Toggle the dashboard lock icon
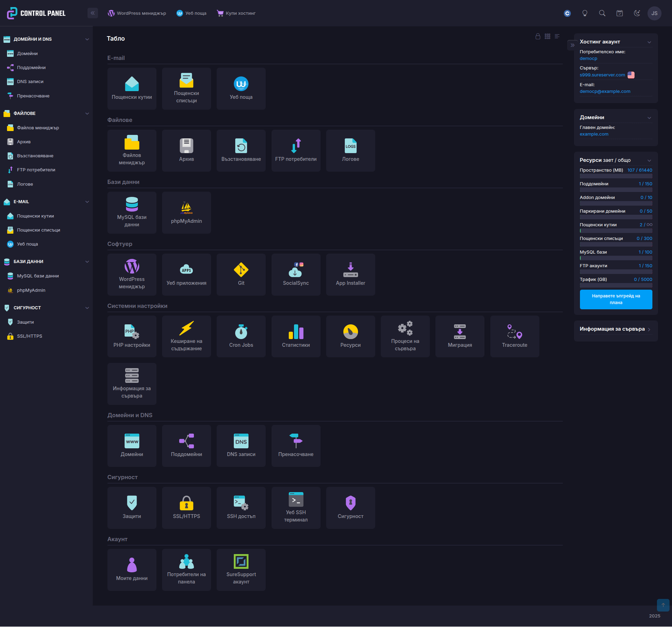The image size is (672, 627). point(538,37)
